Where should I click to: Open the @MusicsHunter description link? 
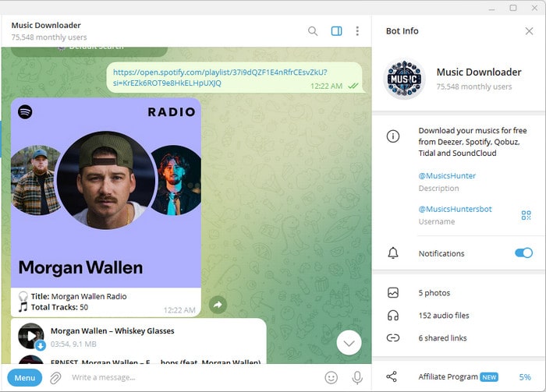coord(447,176)
